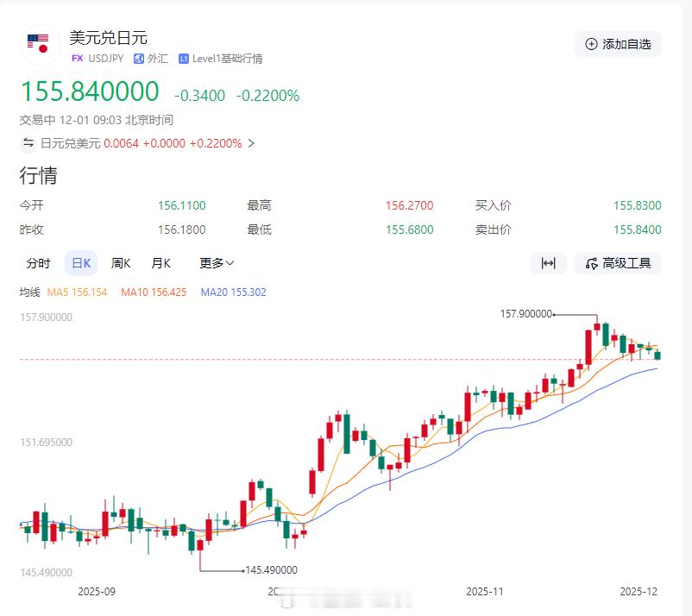692x616 pixels.
Task: Click the 2025-11 date axis label
Action: [485, 592]
